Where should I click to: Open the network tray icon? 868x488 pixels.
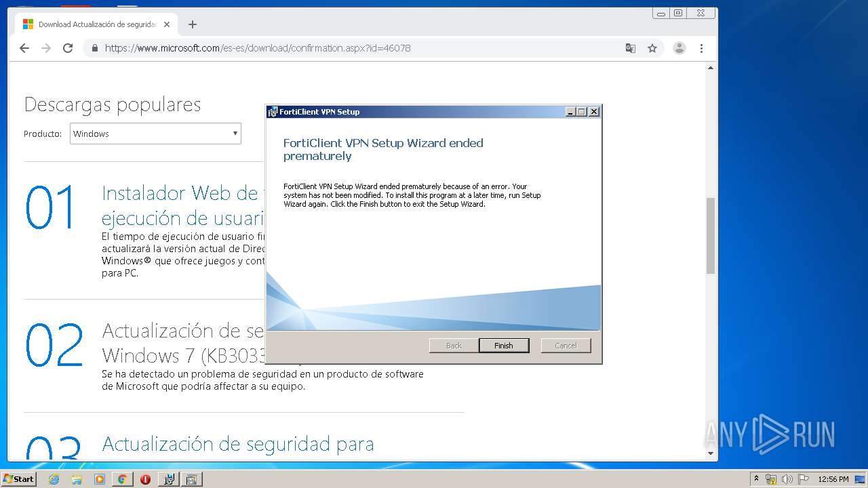tap(771, 479)
